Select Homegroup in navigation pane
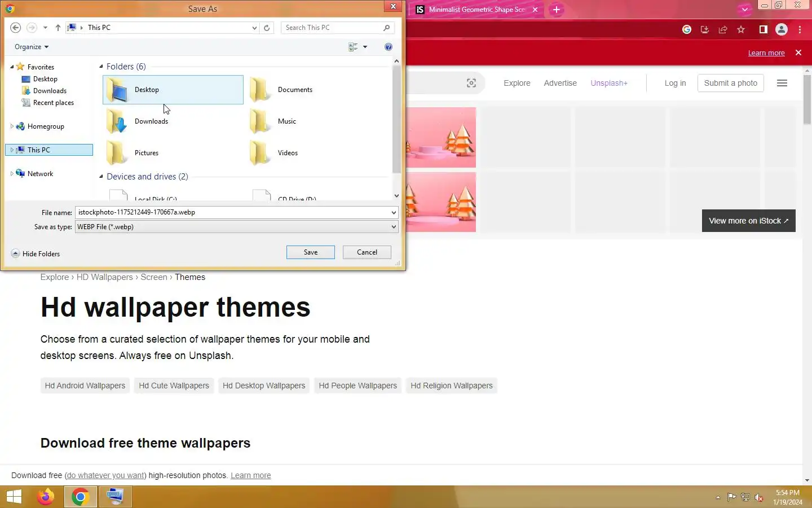Viewport: 812px width, 508px height. click(46, 126)
